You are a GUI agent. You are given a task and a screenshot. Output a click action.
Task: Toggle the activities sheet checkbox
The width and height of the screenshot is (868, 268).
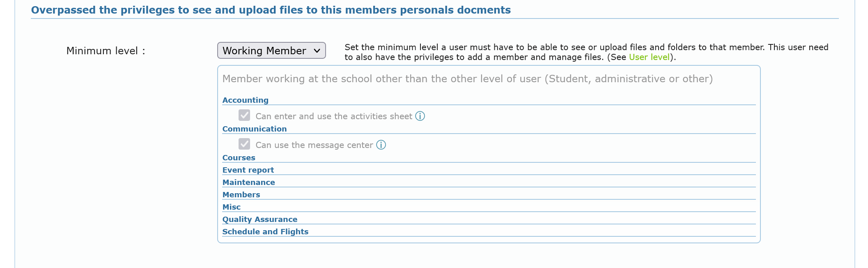pyautogui.click(x=244, y=115)
